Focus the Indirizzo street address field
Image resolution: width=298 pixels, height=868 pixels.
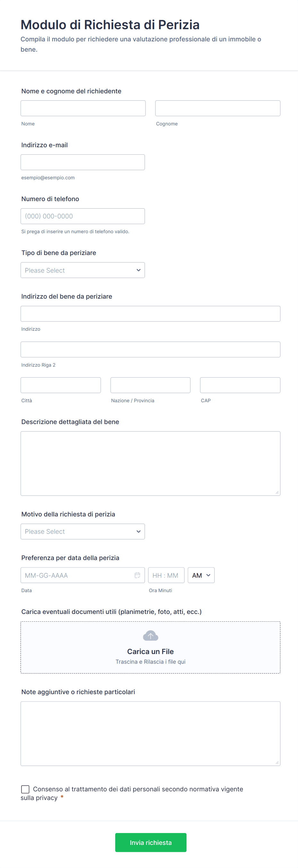coord(150,314)
